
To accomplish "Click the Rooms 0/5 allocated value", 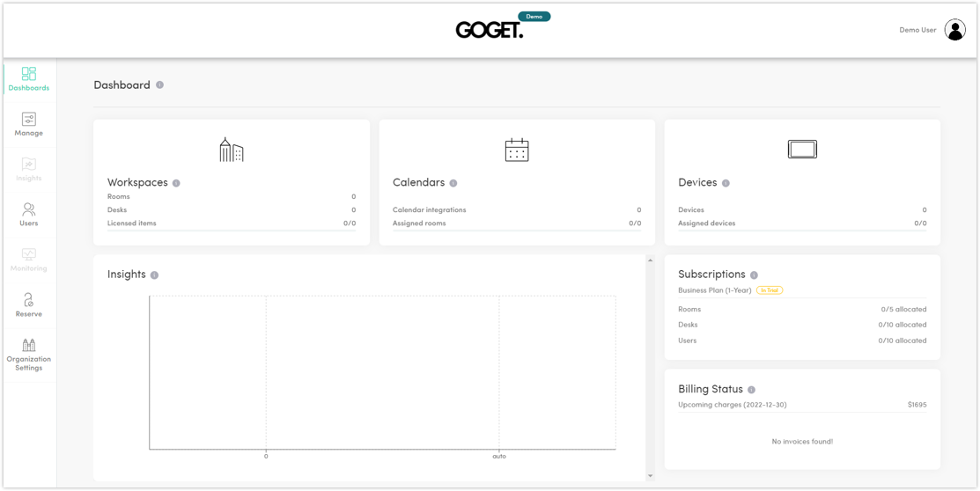I will [x=903, y=309].
